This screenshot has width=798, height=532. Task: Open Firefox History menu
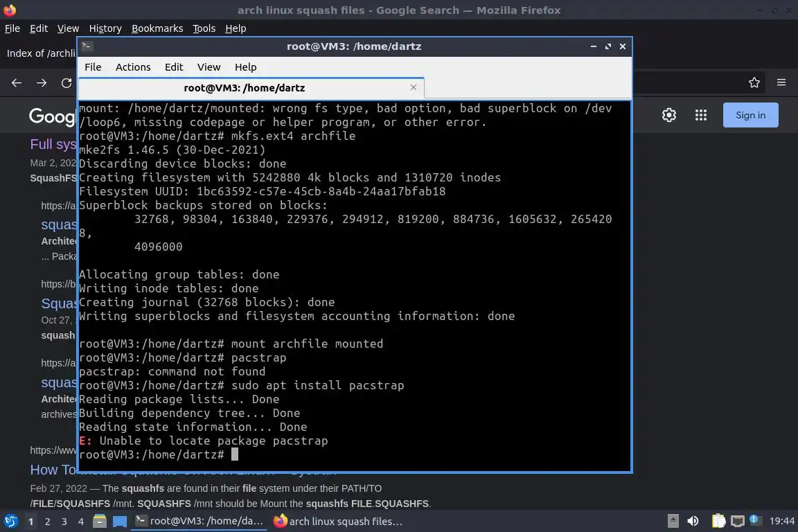tap(105, 28)
